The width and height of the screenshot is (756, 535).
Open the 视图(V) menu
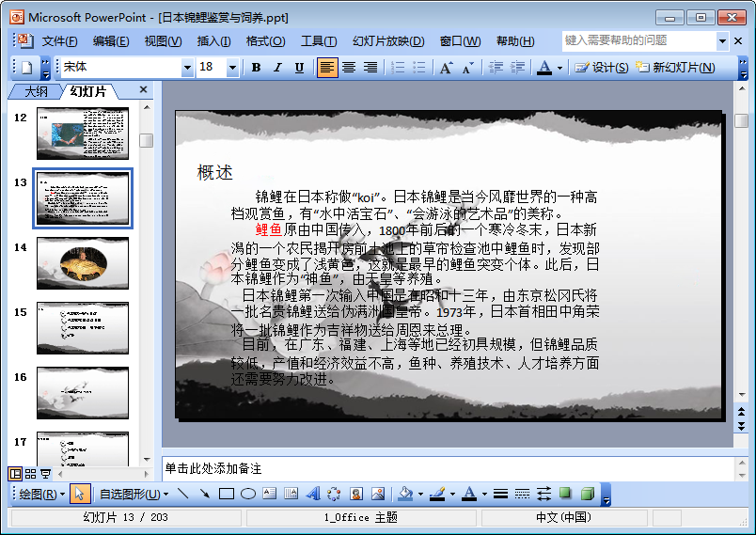pos(163,41)
